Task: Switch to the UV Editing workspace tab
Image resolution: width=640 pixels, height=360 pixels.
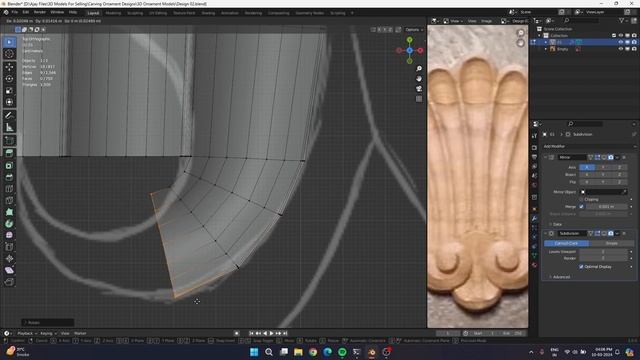Action: (x=158, y=13)
